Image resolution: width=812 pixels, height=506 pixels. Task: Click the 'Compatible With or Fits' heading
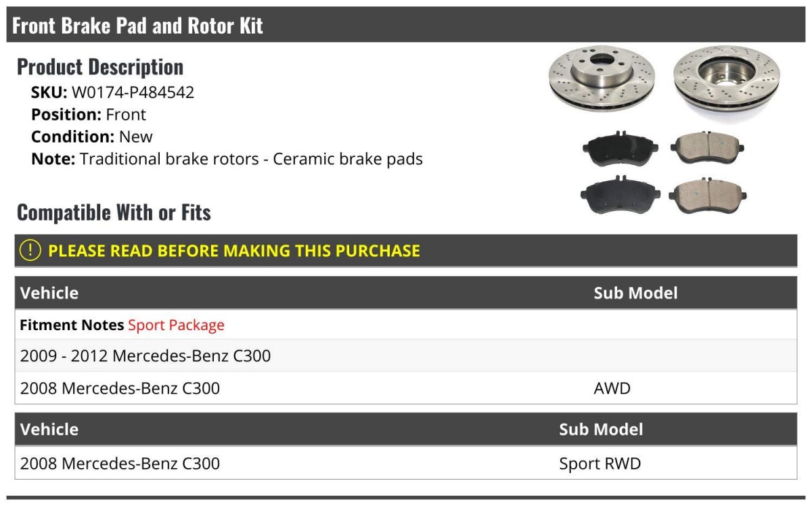pos(114,212)
